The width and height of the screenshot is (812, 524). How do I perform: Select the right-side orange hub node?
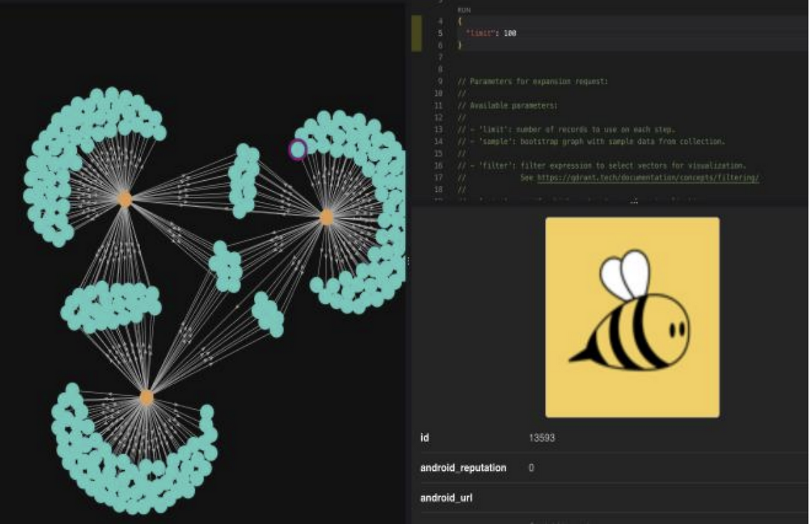coord(326,218)
